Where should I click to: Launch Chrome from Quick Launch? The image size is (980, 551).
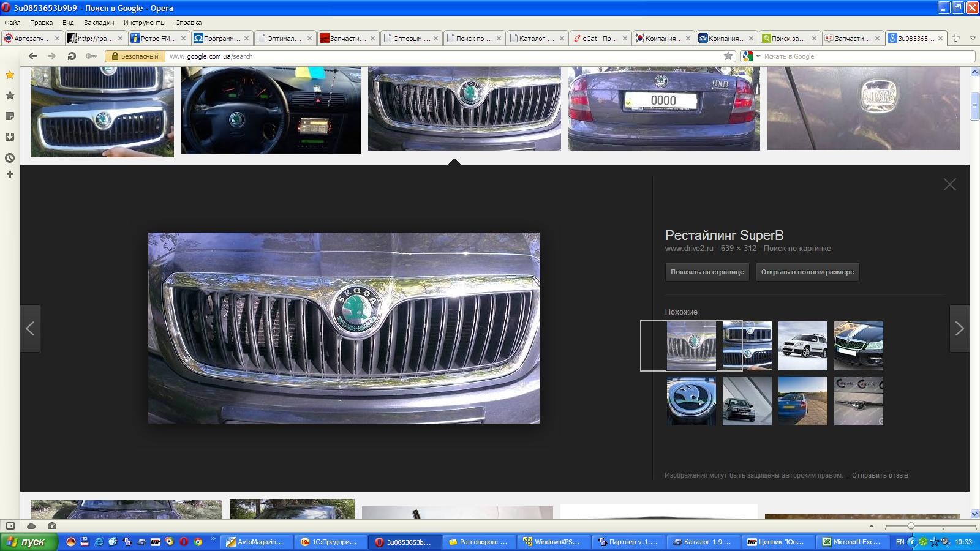click(198, 542)
